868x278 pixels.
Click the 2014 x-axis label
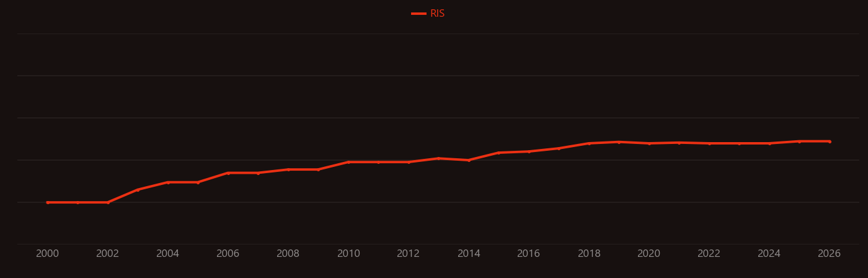[469, 254]
